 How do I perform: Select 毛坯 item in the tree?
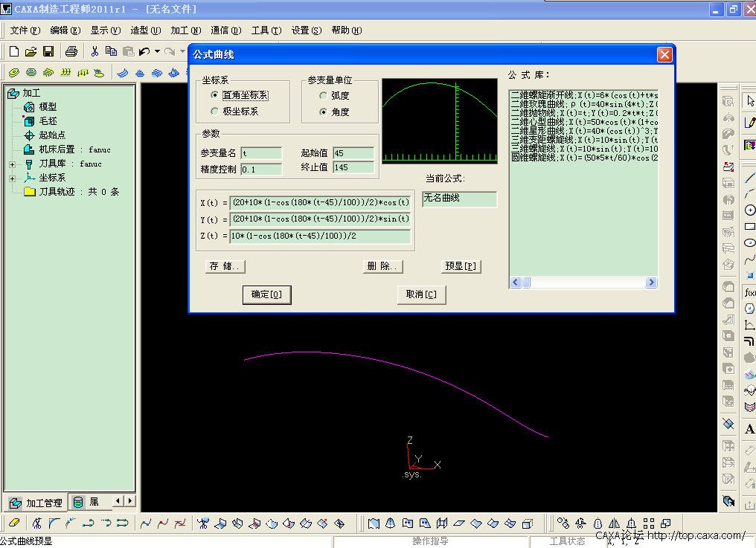click(48, 121)
